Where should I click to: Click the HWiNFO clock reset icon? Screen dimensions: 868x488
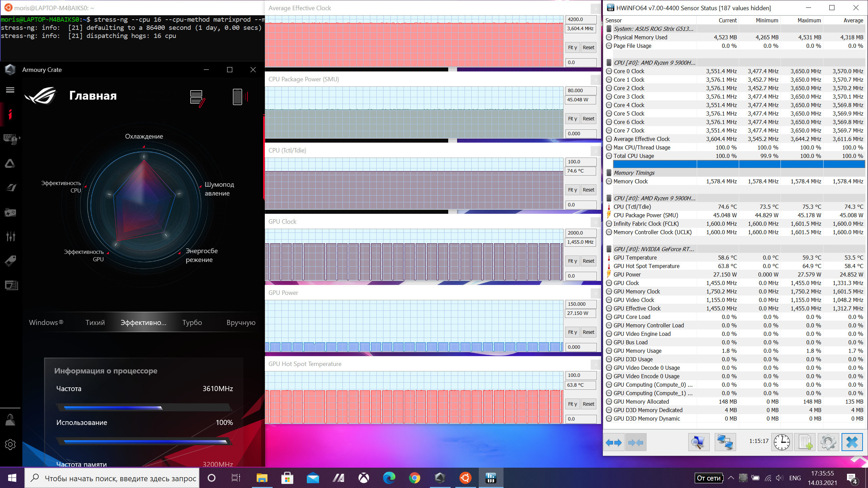click(782, 442)
